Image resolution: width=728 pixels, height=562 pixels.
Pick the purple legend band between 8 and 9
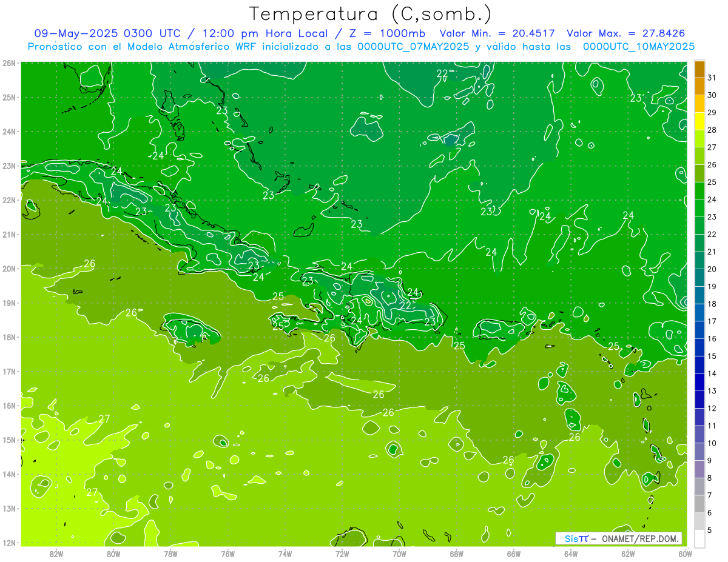[x=699, y=469]
